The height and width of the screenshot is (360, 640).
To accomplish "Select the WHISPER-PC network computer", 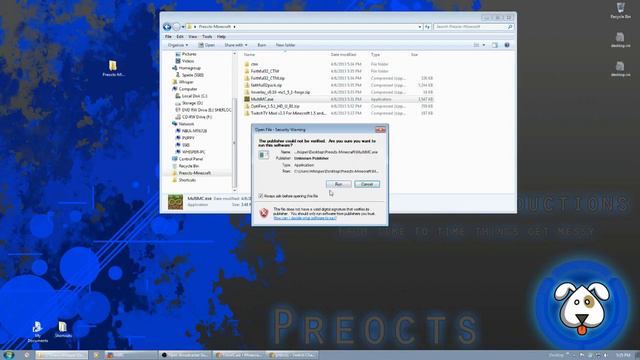I will click(x=193, y=152).
